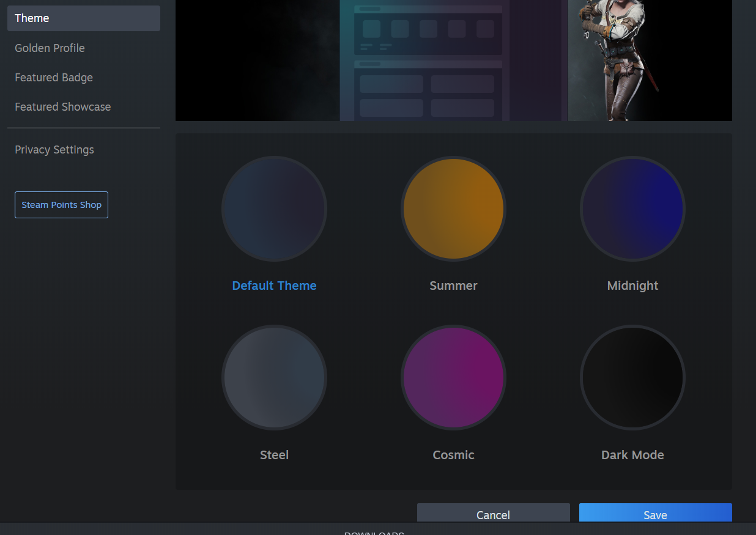This screenshot has width=756, height=535.
Task: Cancel the profile theme changes
Action: click(493, 514)
